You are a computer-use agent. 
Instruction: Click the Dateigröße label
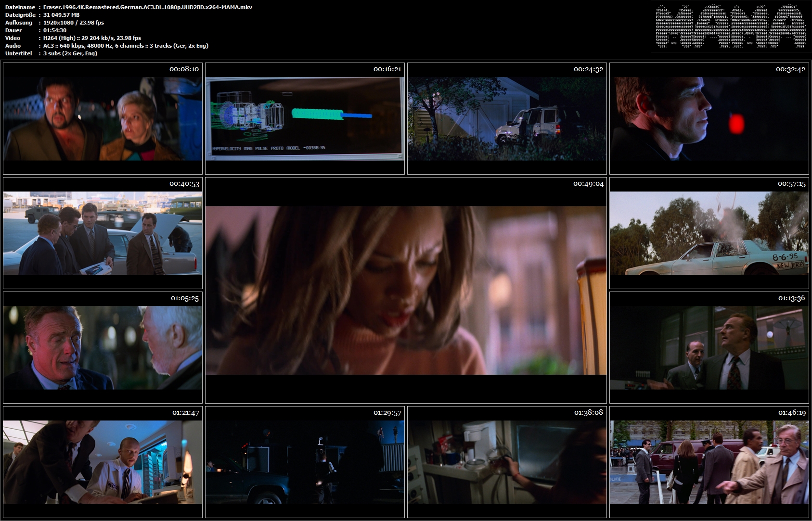20,15
